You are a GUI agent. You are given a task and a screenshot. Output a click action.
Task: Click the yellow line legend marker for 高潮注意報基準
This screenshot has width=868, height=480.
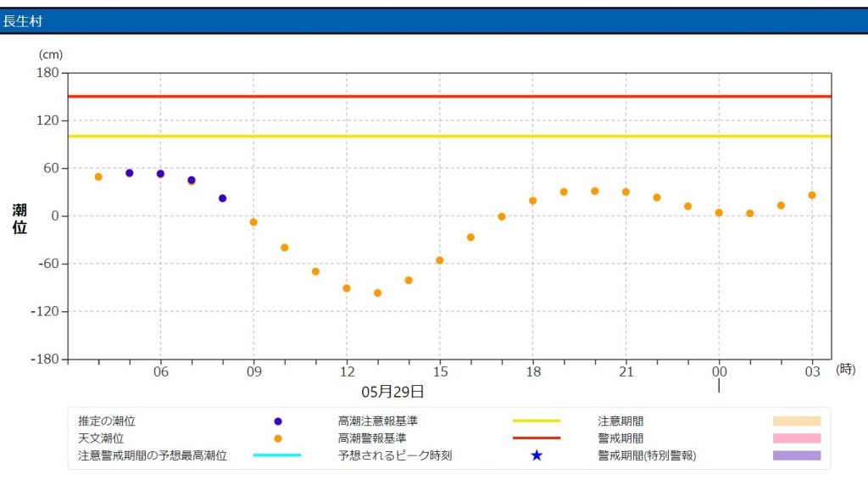537,421
